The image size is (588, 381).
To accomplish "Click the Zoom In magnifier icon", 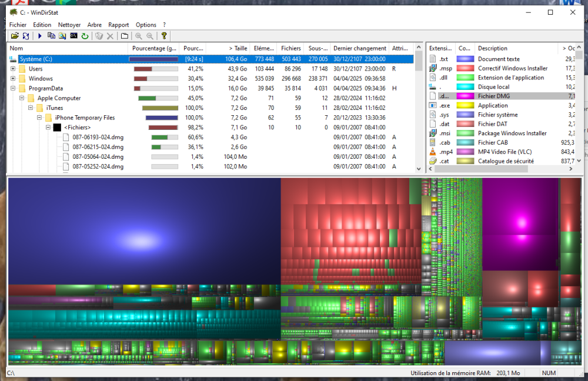I will [138, 36].
